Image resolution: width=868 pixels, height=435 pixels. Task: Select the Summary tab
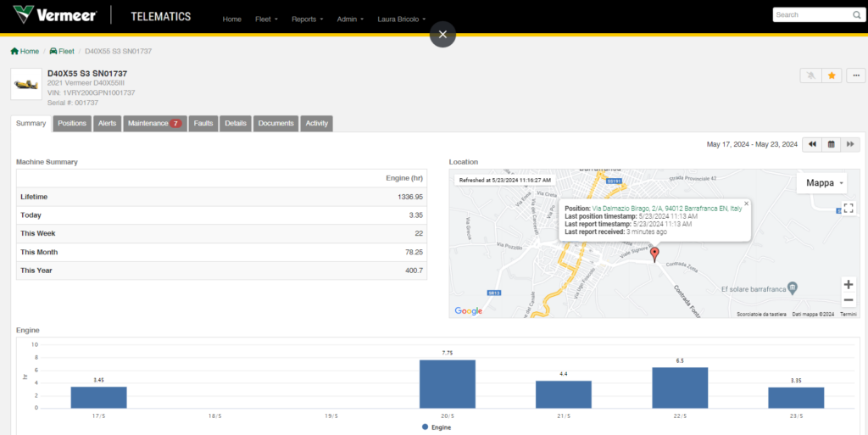coord(31,124)
